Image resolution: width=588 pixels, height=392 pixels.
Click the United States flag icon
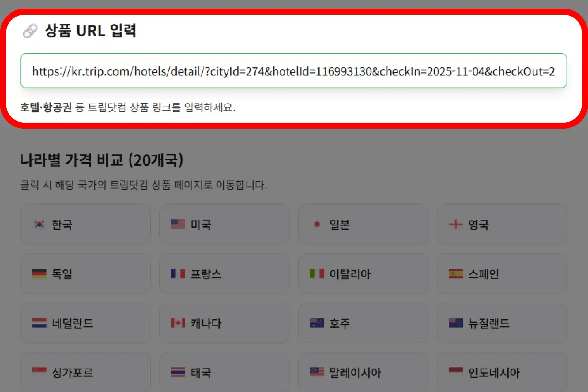tap(178, 224)
